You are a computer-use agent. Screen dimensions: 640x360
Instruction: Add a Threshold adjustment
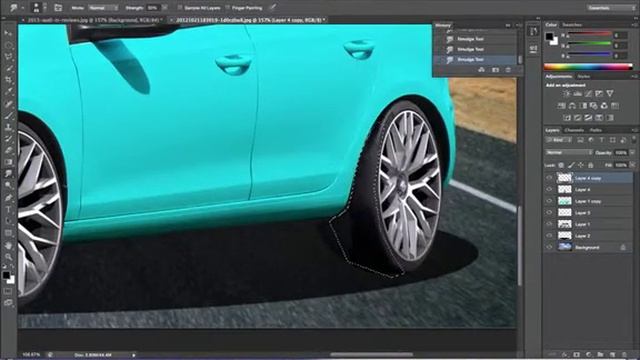pyautogui.click(x=588, y=118)
